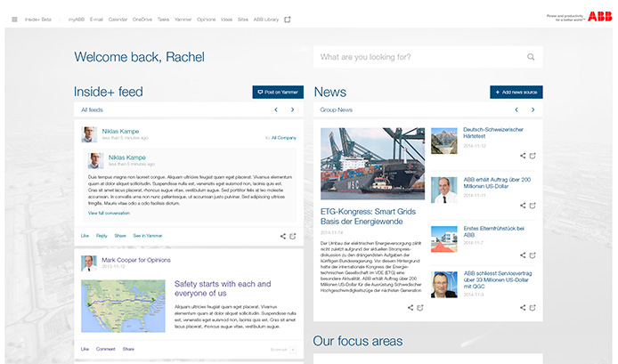The height and width of the screenshot is (364, 618).
Task: Click the mountain dam news thumbnail
Action: (x=444, y=141)
